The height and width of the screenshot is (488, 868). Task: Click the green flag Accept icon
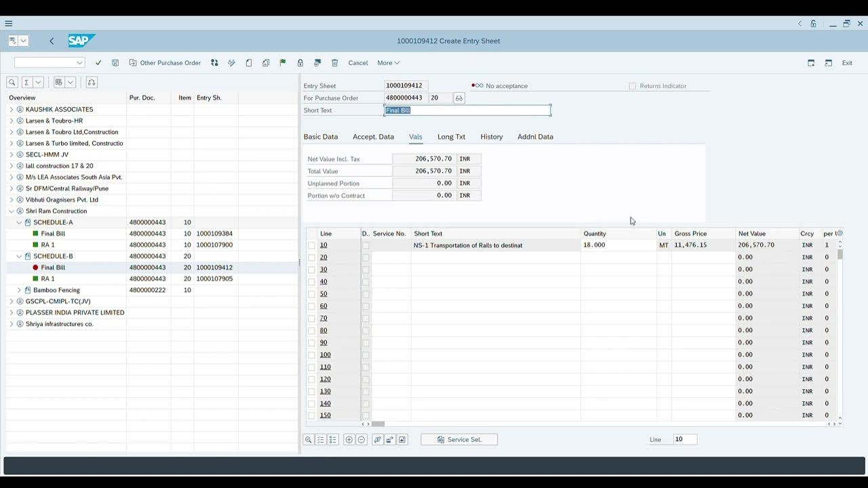283,62
